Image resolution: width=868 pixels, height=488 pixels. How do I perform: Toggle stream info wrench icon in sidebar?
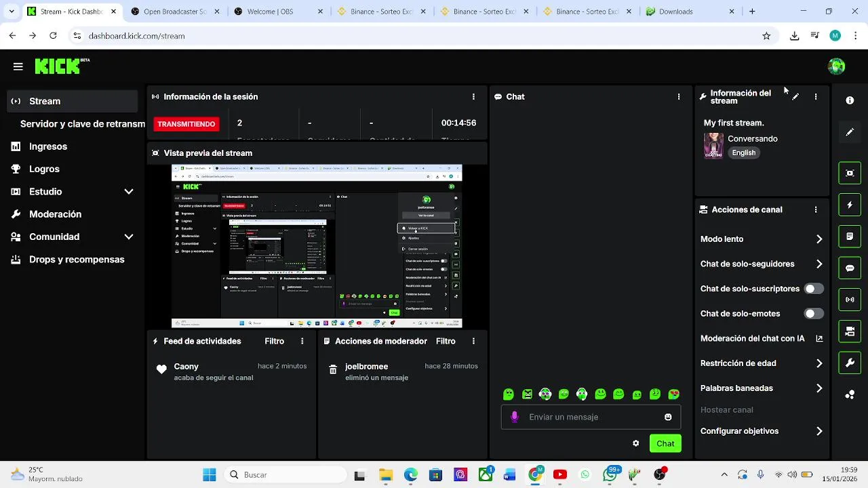[850, 363]
